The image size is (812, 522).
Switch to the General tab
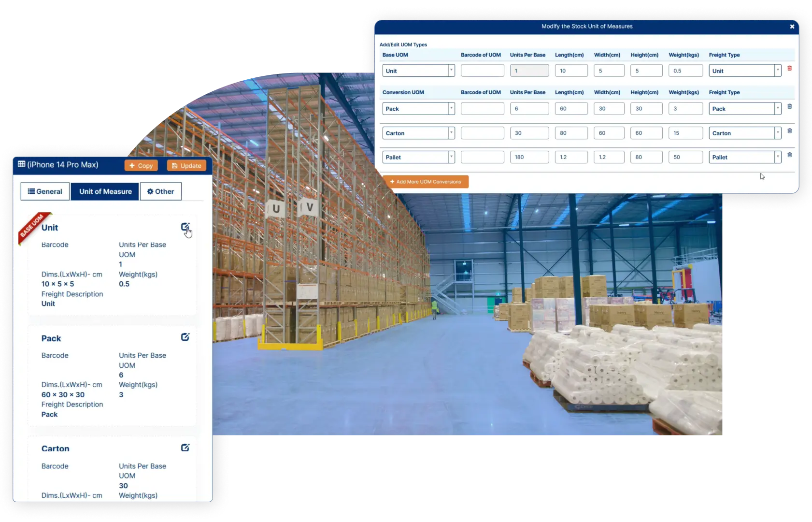(44, 191)
